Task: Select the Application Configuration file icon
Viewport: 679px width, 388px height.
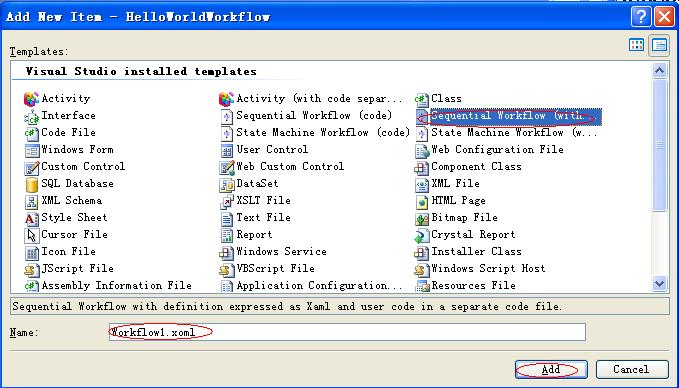Action: (x=226, y=286)
